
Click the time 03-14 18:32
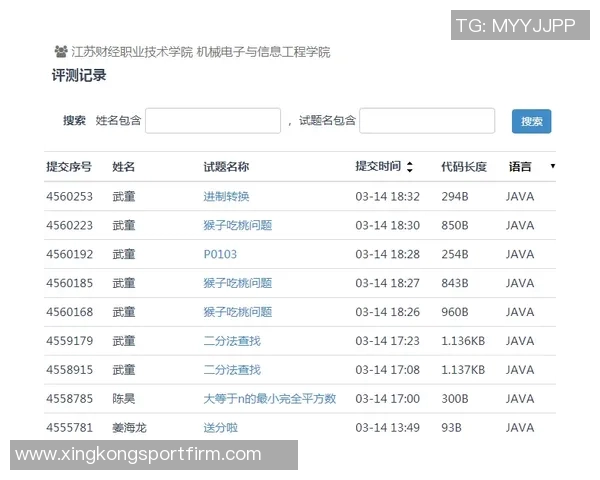(388, 196)
